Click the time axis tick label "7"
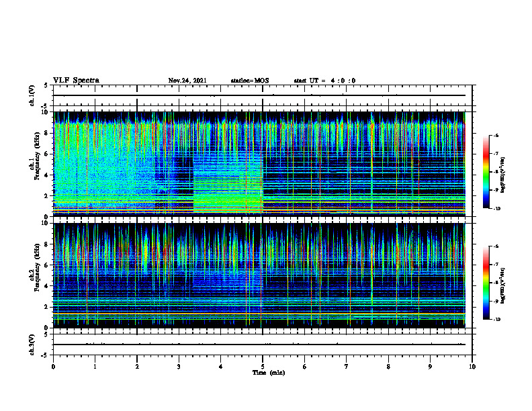The width and height of the screenshot is (532, 411). coord(347,367)
